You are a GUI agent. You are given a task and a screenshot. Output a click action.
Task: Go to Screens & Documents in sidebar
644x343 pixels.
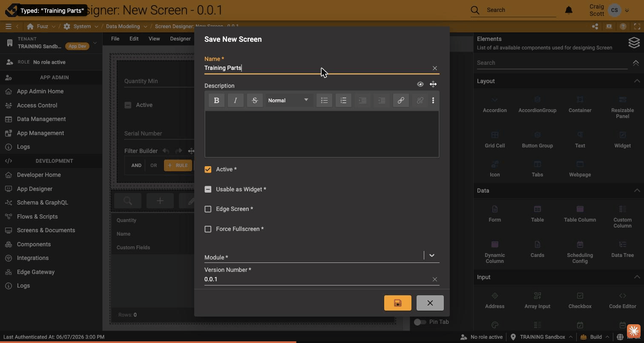[46, 231]
